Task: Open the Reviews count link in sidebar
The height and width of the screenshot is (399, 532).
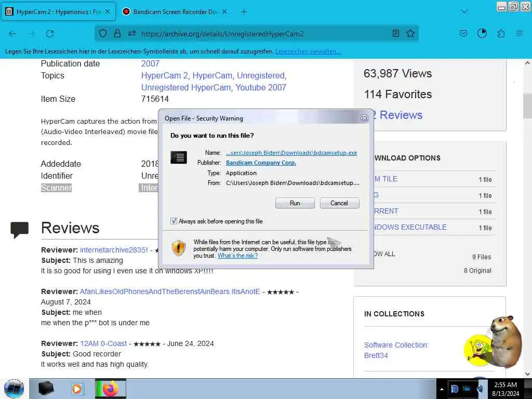Action: pyautogui.click(x=397, y=115)
